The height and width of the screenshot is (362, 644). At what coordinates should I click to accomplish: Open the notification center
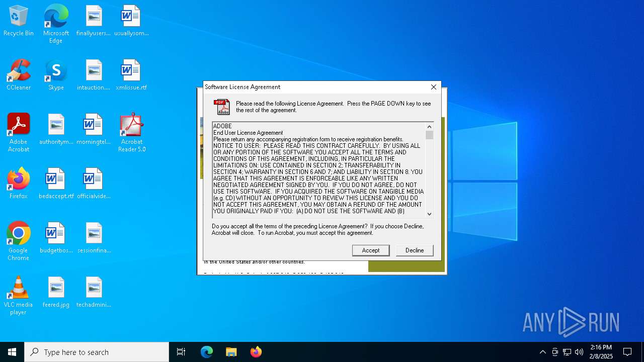tap(627, 352)
